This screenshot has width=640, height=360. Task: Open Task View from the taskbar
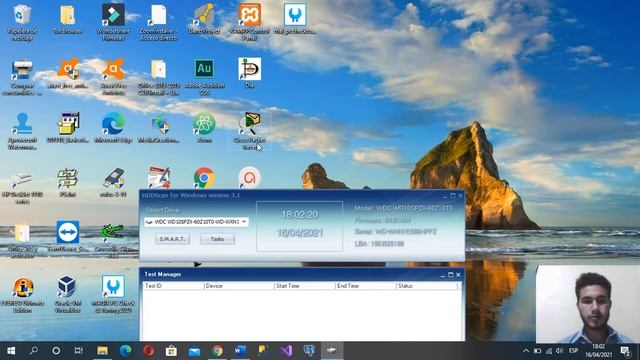tap(78, 351)
